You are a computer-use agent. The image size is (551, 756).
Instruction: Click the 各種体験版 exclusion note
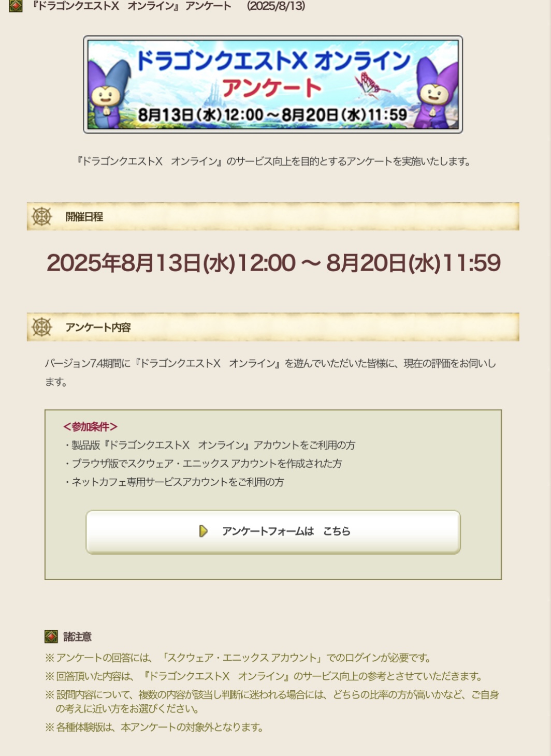point(154,727)
